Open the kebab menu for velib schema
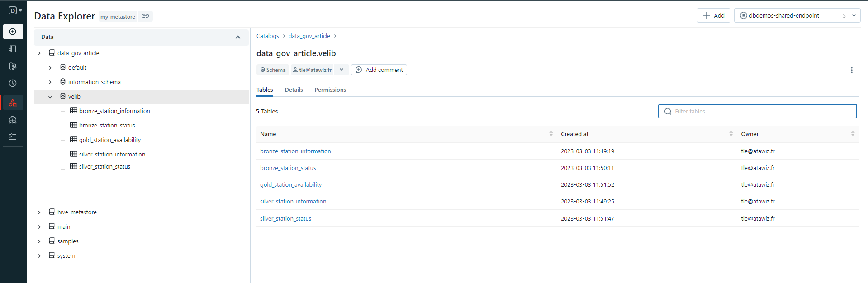 coord(851,70)
